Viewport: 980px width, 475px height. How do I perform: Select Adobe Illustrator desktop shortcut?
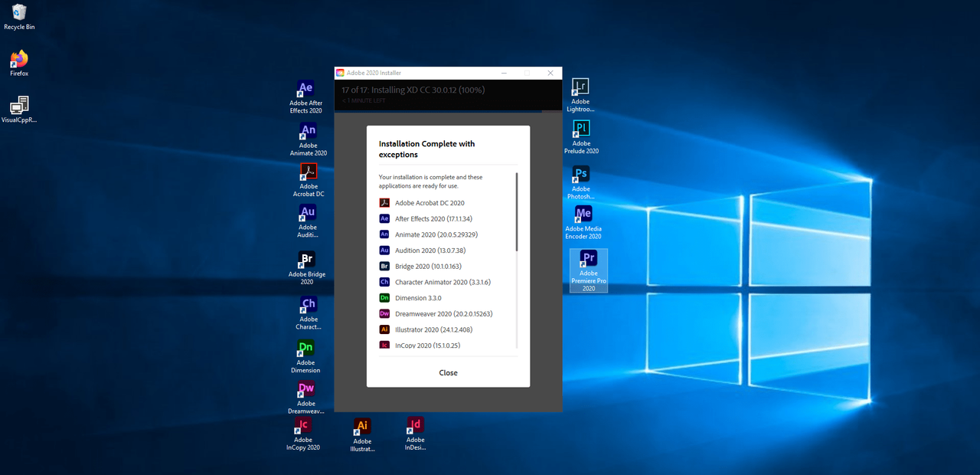[362, 435]
